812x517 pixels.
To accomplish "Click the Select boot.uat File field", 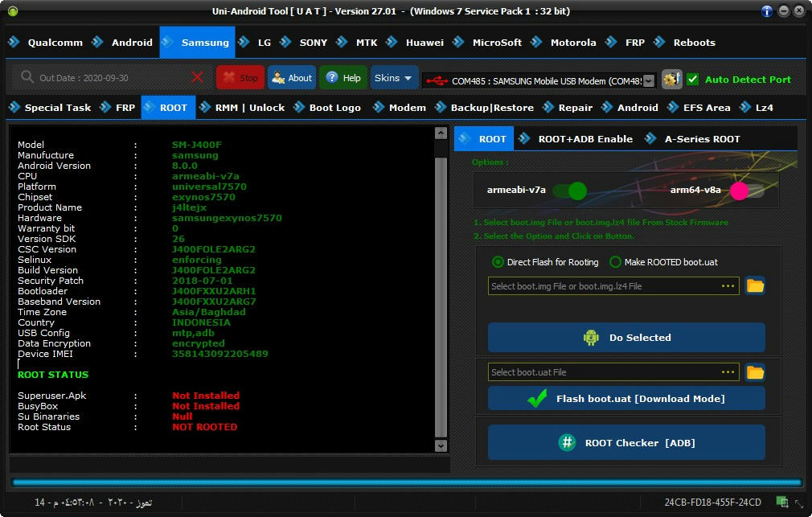I will pos(613,372).
